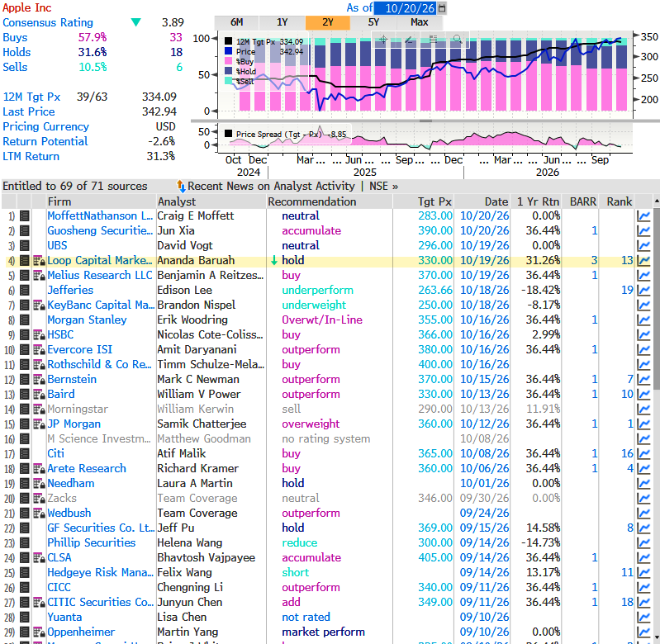Open the chart icon for the Needham row
Screen dimensions: 660x644
643,483
